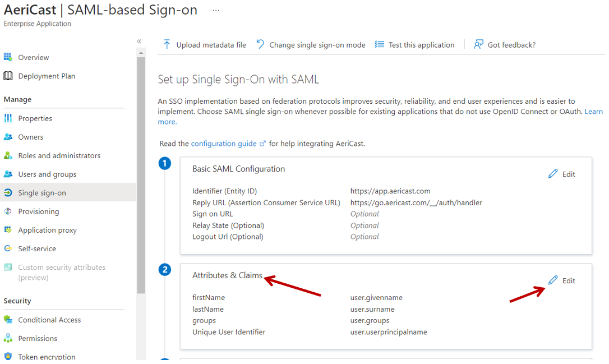Open Conditional Access
This screenshot has height=364, width=609.
pos(49,320)
